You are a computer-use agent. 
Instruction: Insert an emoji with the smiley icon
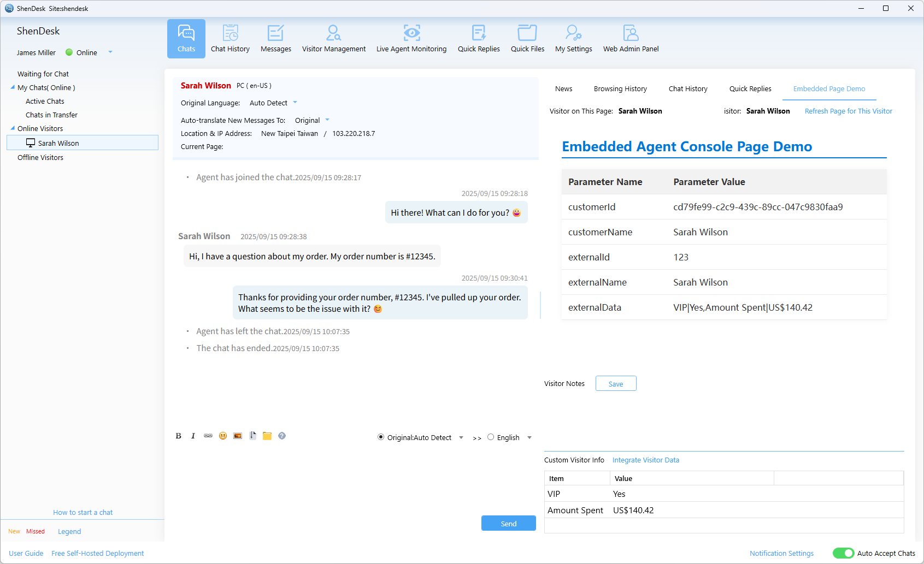pyautogui.click(x=223, y=436)
